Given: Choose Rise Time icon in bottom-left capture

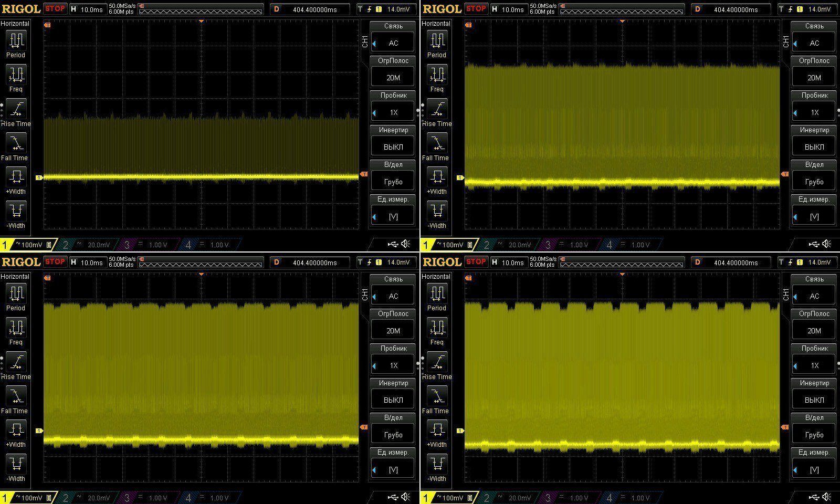Looking at the screenshot, I should click(x=16, y=362).
